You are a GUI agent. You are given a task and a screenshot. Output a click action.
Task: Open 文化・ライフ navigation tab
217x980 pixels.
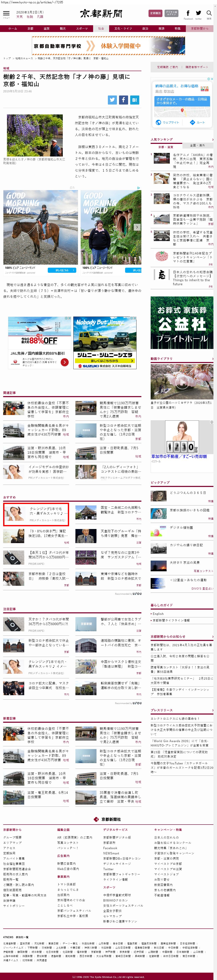click(123, 29)
